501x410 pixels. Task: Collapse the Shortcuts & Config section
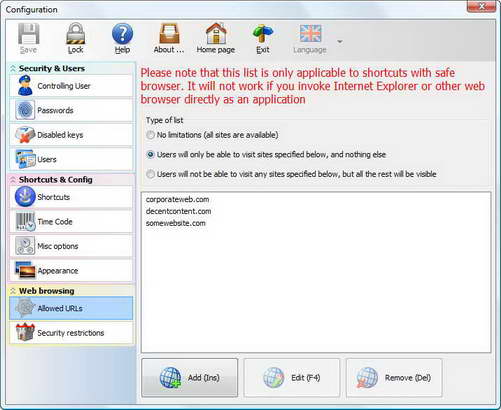pyautogui.click(x=13, y=180)
